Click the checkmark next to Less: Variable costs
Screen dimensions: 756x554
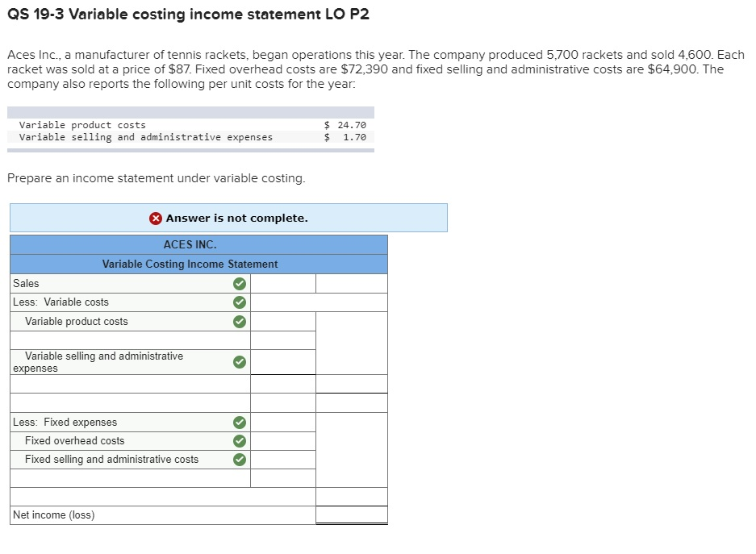coord(239,302)
